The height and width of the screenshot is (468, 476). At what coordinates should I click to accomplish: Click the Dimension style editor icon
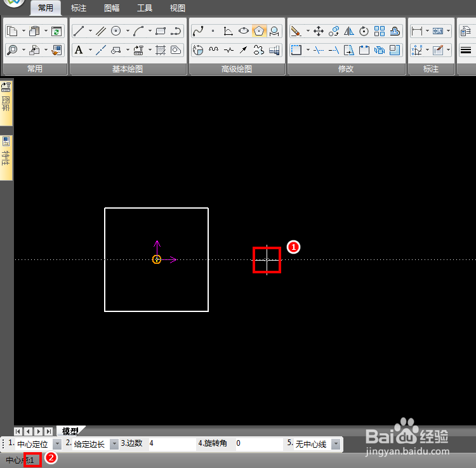[438, 49]
